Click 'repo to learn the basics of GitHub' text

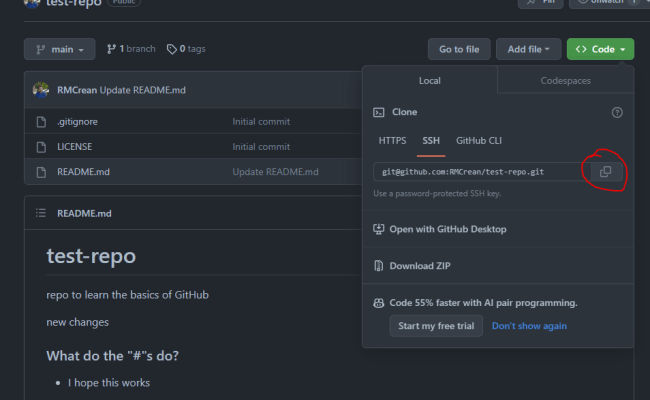[x=127, y=295]
